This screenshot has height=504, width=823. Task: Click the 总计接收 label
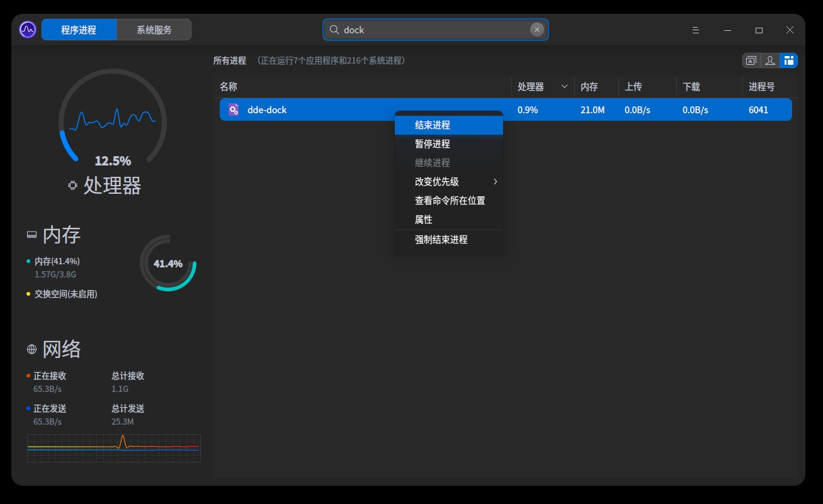(128, 376)
